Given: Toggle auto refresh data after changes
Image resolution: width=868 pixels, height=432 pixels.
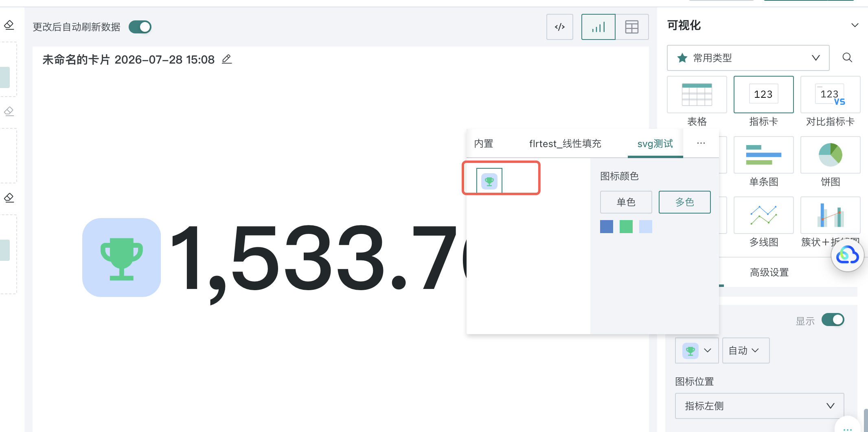Looking at the screenshot, I should 140,27.
